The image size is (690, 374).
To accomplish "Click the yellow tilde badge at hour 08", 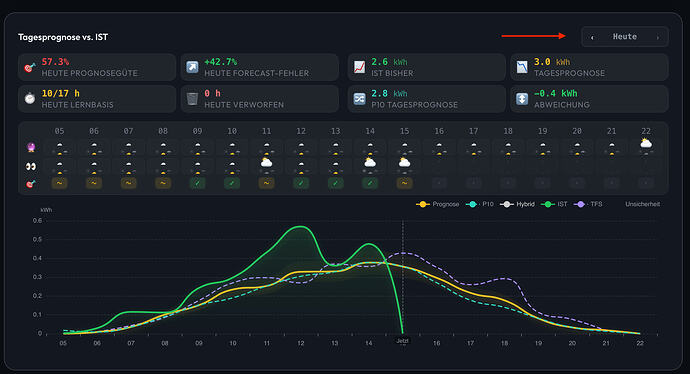I will [163, 183].
